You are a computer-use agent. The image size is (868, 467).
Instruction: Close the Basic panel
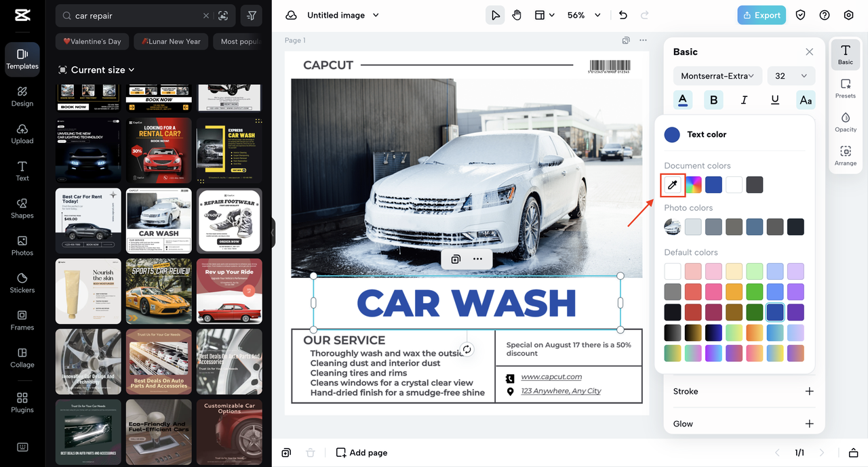point(809,52)
